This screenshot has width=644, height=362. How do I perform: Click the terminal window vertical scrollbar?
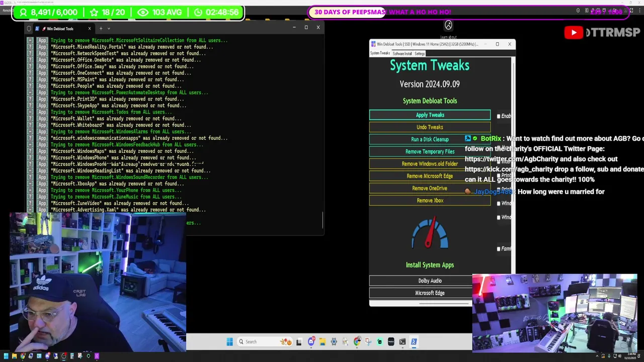pos(323,220)
